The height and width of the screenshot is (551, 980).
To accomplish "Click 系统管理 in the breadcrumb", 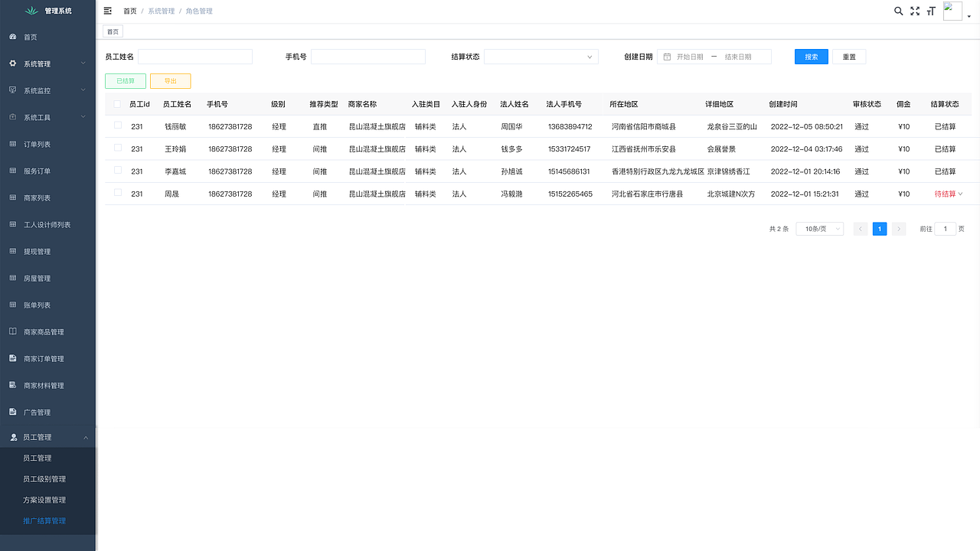I will (161, 11).
